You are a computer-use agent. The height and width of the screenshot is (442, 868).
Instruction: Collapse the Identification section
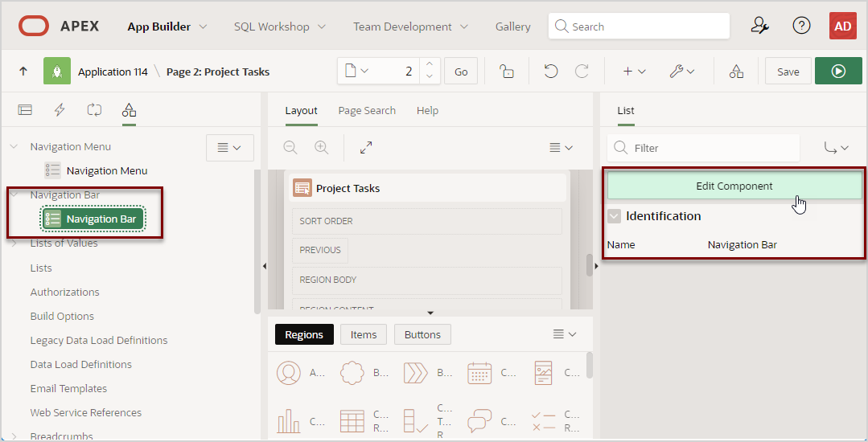point(614,216)
